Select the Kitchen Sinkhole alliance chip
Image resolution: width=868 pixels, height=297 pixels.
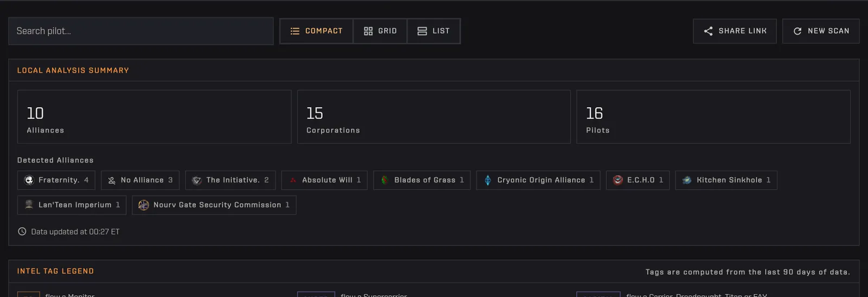(726, 180)
